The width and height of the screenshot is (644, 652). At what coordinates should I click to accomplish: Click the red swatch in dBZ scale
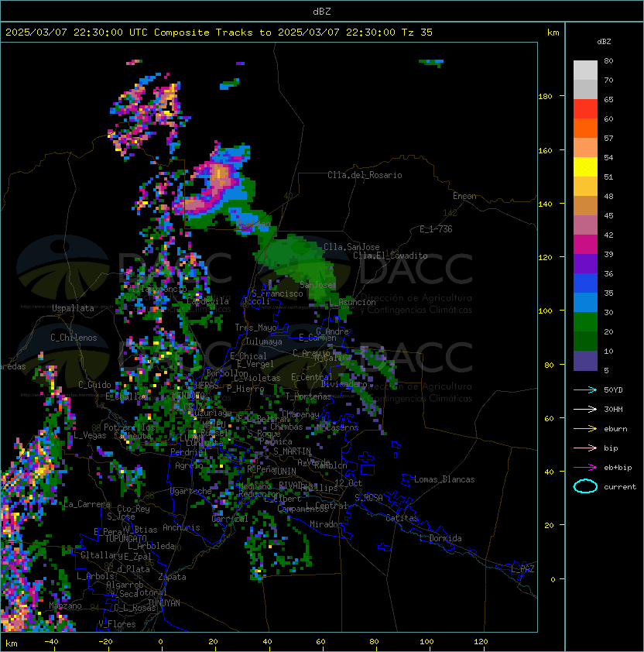point(585,108)
